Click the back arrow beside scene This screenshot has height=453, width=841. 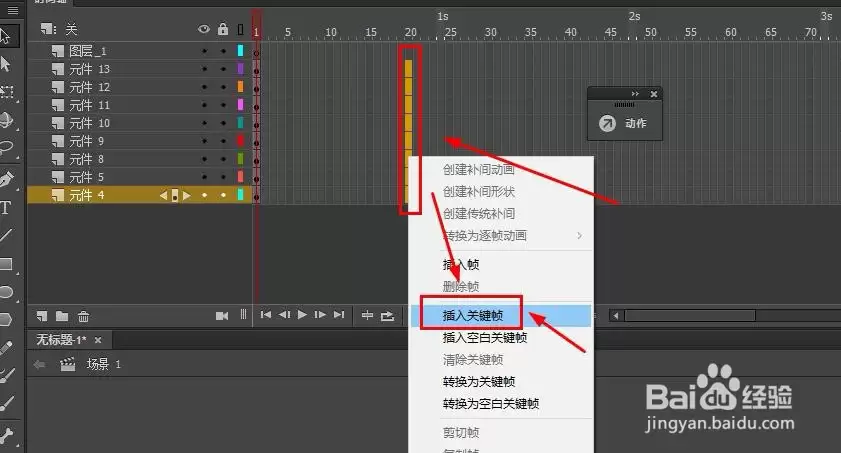point(39,365)
